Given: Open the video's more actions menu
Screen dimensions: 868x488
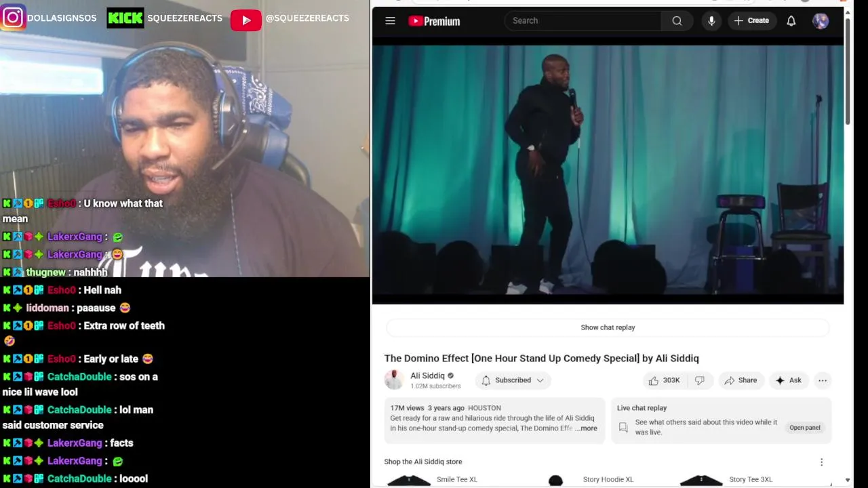Looking at the screenshot, I should pyautogui.click(x=823, y=380).
